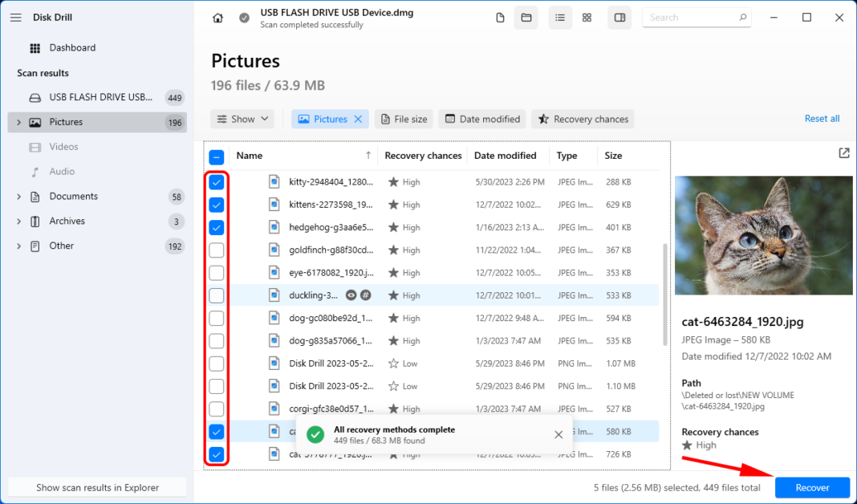The height and width of the screenshot is (504, 857).
Task: Select Videos in scan results sidebar
Action: coord(63,147)
